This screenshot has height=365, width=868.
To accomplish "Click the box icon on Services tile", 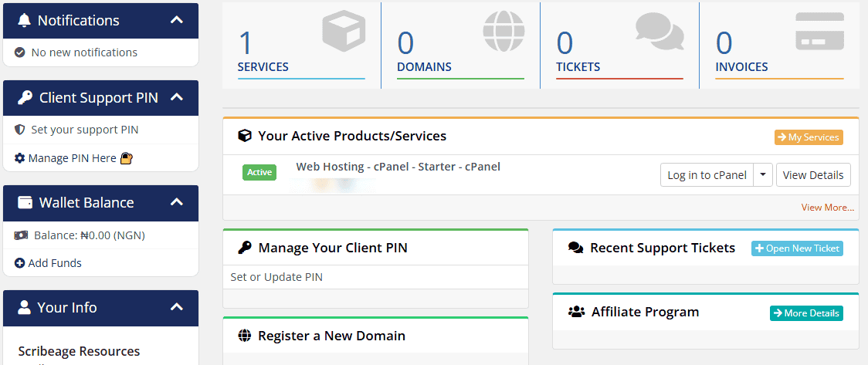I will click(344, 32).
